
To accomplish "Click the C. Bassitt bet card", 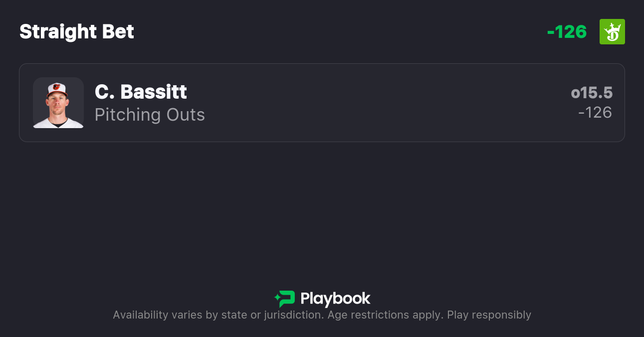I will point(322,103).
